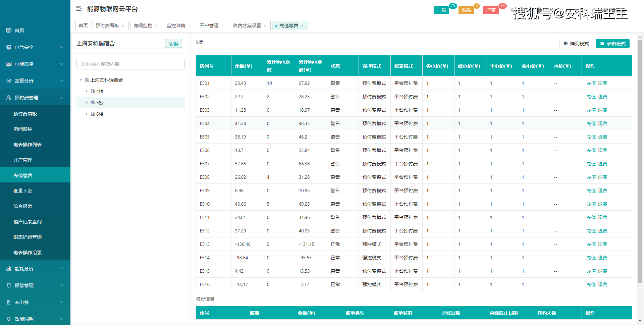Collapse the sidebar menu hamburger icon
The image size is (644, 325).
coord(79,9)
